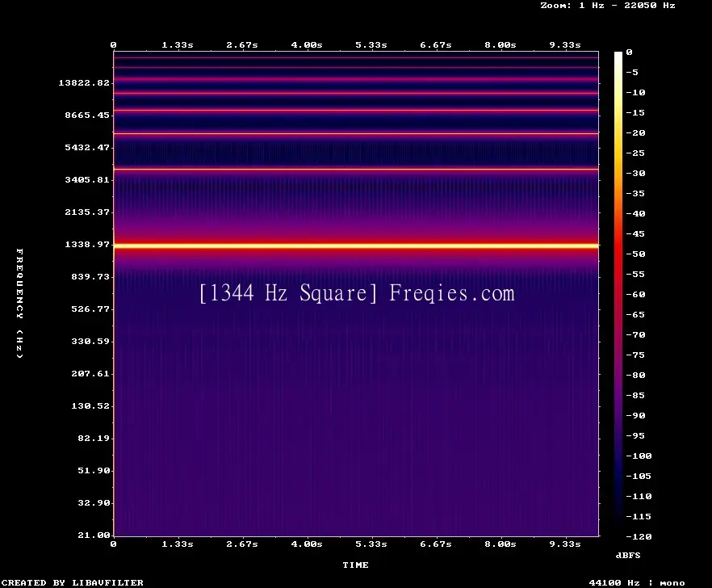Click the top 4.00s time label
This screenshot has height=588, width=712.
[x=307, y=45]
